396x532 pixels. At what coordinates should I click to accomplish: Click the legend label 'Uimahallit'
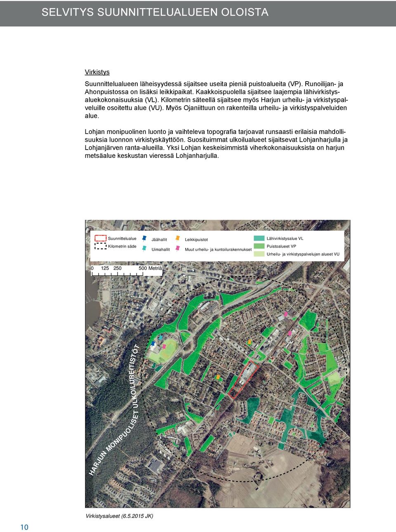coord(160,249)
